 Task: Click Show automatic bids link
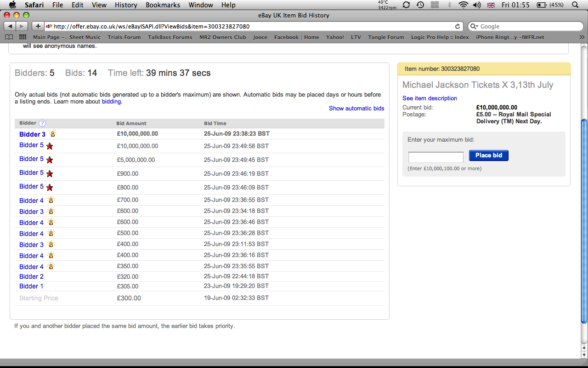point(356,109)
